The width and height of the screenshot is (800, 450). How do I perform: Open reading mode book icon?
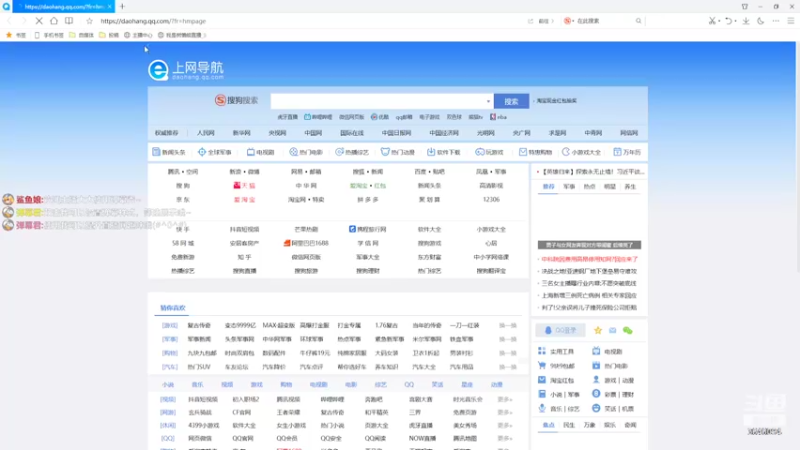click(x=69, y=21)
